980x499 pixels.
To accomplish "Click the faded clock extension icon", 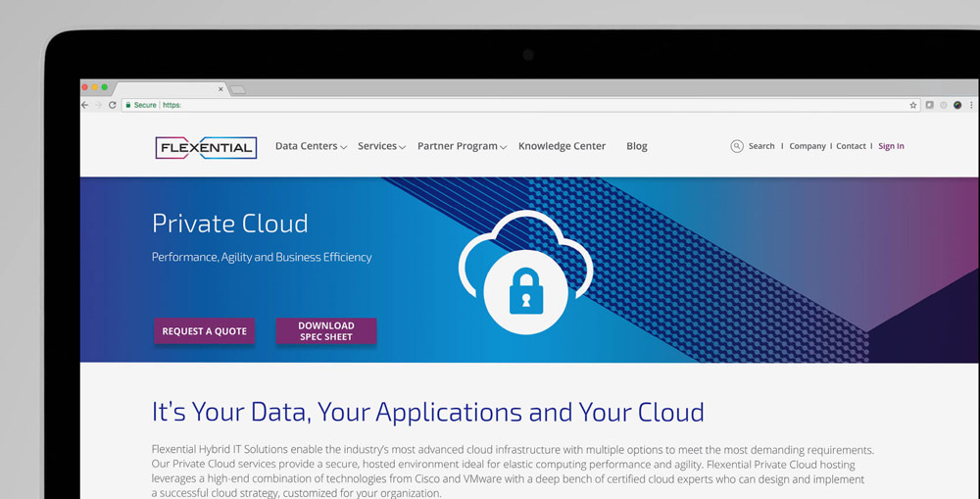I will click(944, 105).
